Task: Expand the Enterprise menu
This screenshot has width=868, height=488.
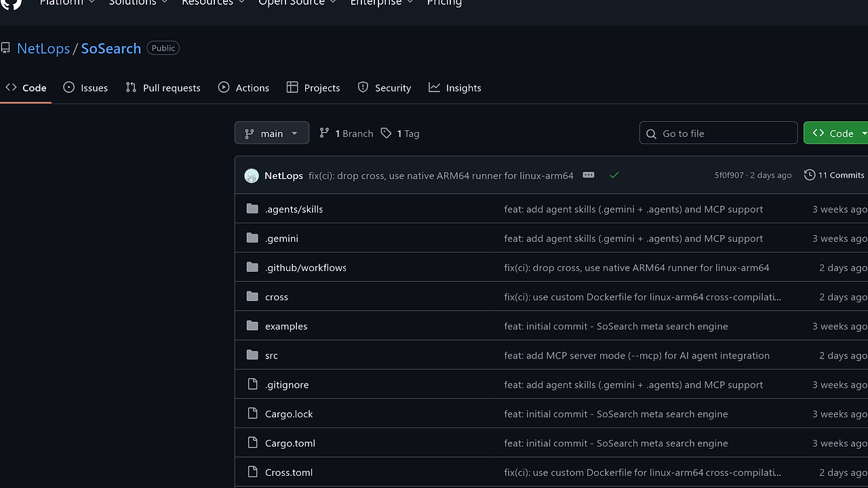Action: [382, 3]
